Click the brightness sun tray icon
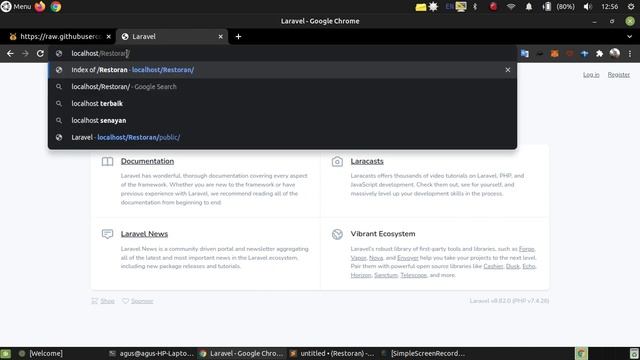The image size is (640, 360). click(x=433, y=7)
